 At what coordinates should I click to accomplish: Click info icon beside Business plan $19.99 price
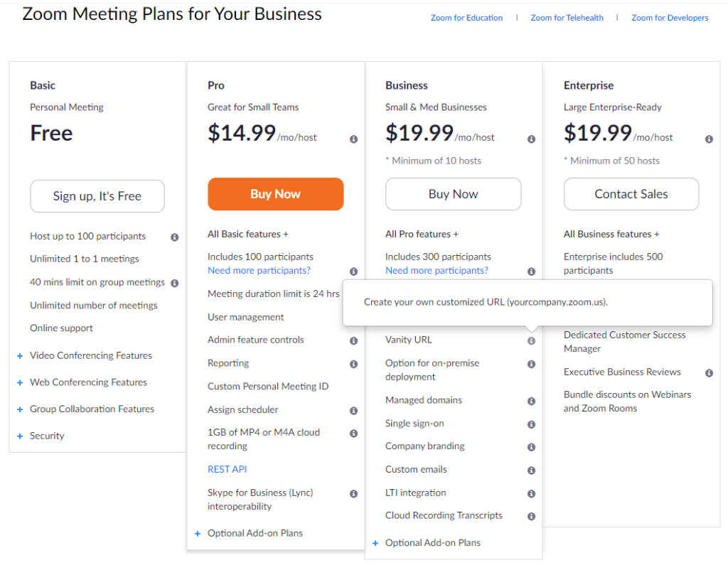coord(532,139)
